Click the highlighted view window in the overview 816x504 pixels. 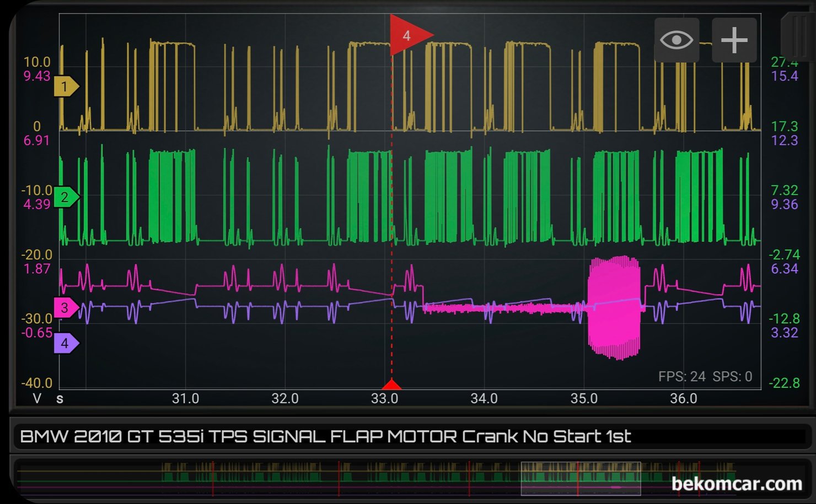tap(581, 478)
